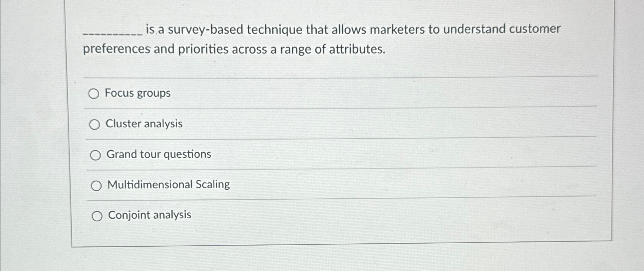Select the Multidimensional Scaling radio button
The height and width of the screenshot is (271, 644).
(x=96, y=185)
